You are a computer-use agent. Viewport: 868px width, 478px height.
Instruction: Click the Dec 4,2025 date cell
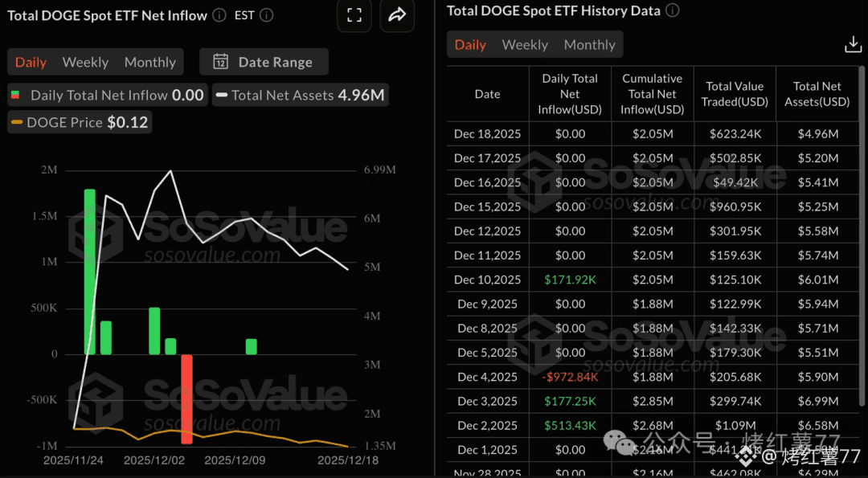tap(488, 378)
